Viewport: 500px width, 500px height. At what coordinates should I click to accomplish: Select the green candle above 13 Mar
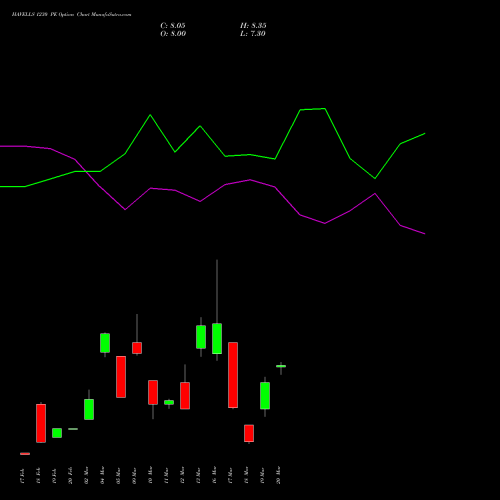[x=201, y=337]
